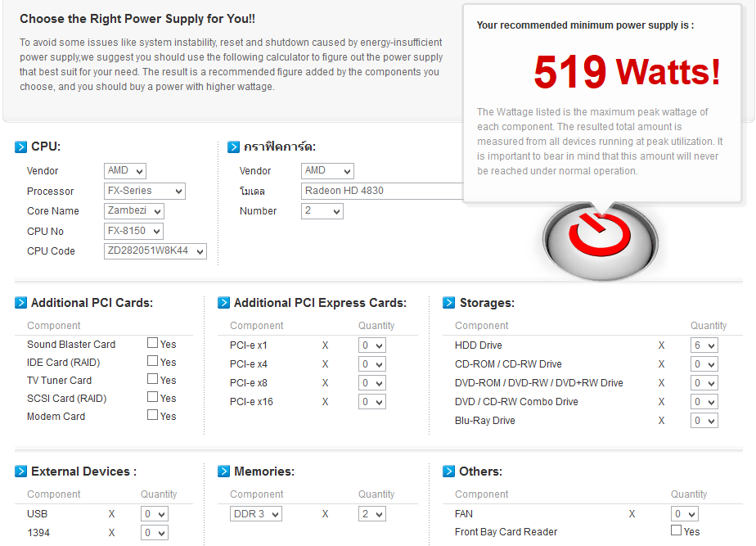756x546 pixels.
Task: Enable the TV Tuner Card checkbox
Action: (x=152, y=379)
